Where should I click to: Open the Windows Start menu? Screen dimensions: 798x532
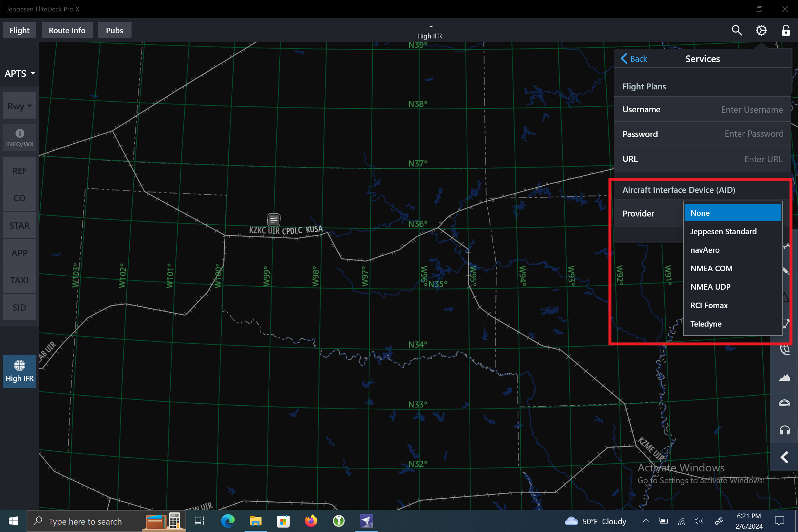point(13,521)
